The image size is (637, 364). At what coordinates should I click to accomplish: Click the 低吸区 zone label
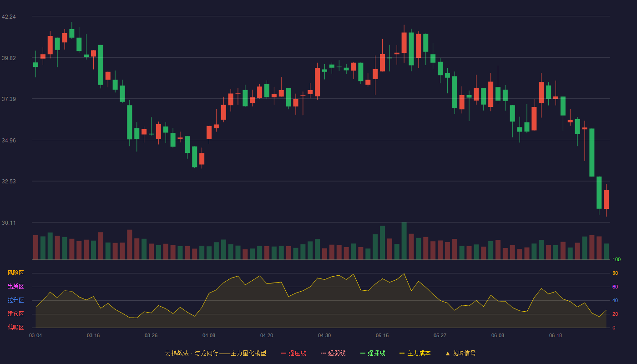click(x=15, y=327)
